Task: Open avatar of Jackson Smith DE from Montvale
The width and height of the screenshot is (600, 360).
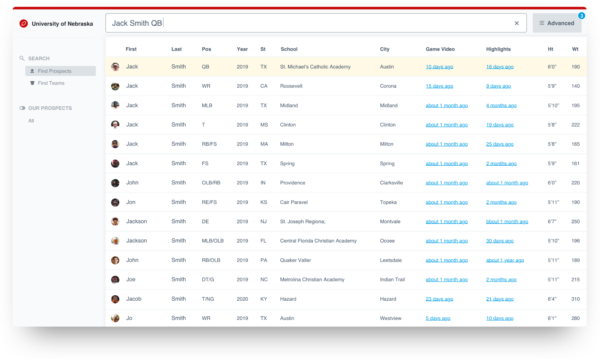Action: coord(115,222)
